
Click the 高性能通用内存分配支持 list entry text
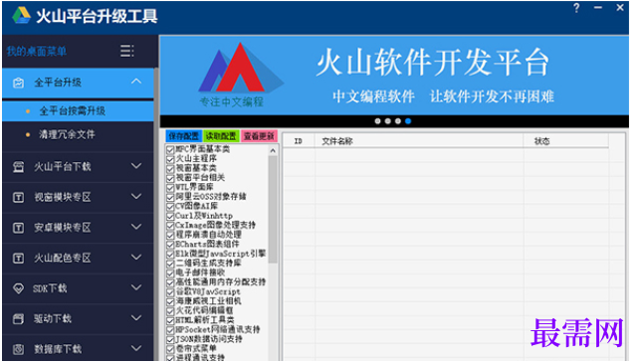coord(221,281)
